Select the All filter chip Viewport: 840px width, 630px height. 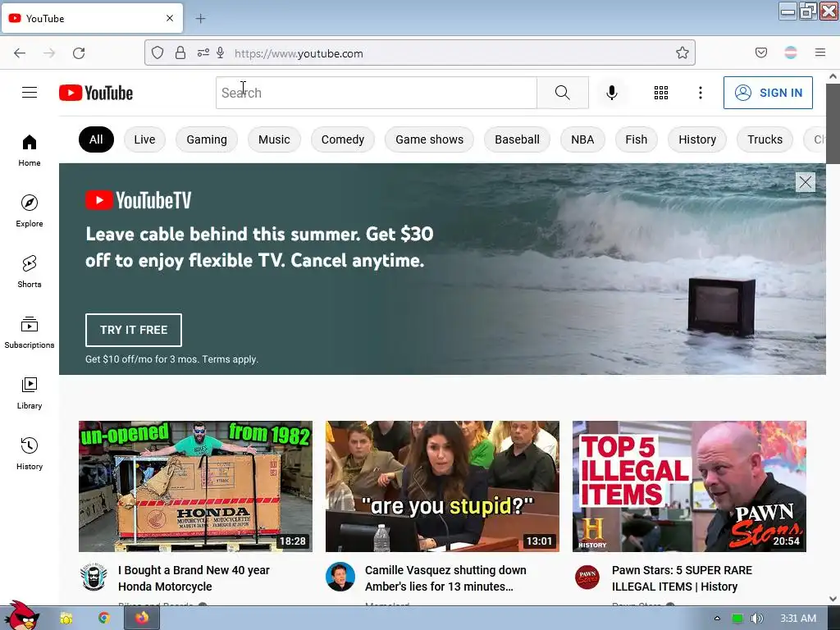click(x=96, y=139)
